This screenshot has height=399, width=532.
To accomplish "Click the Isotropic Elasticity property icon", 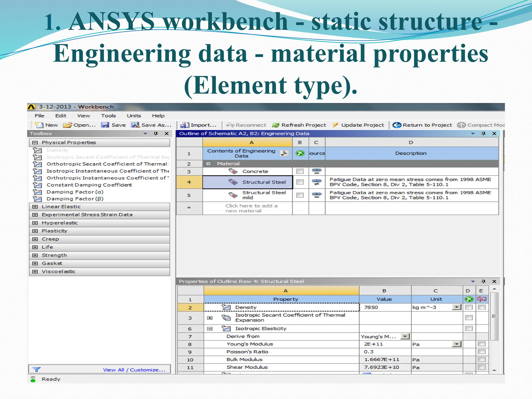I will [x=226, y=328].
